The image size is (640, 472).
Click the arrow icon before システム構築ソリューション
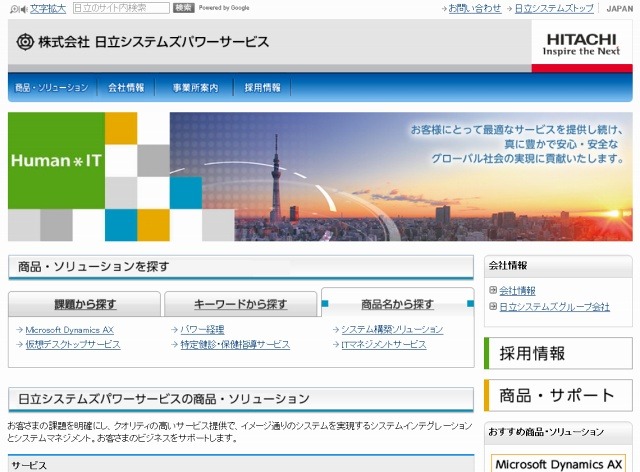click(x=336, y=329)
